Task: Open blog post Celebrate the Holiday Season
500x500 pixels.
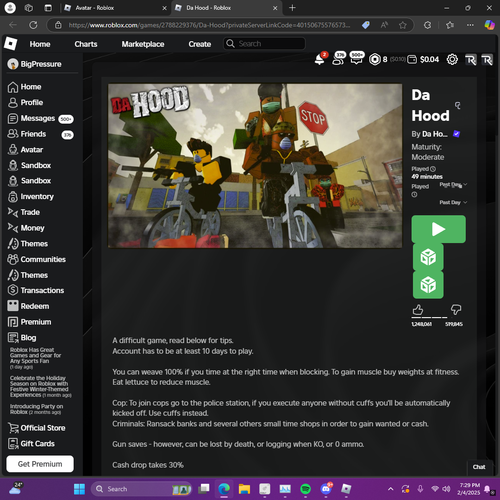Action: click(40, 386)
